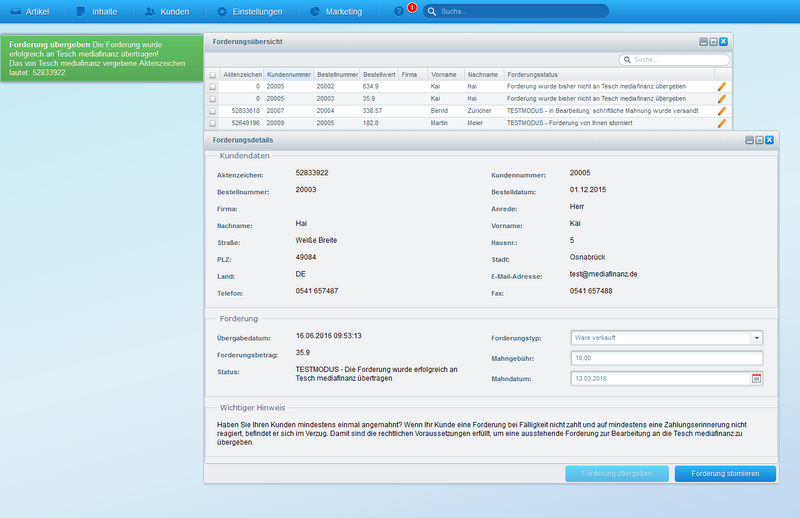Open the Forderungstyp dropdown arrow

[x=757, y=338]
